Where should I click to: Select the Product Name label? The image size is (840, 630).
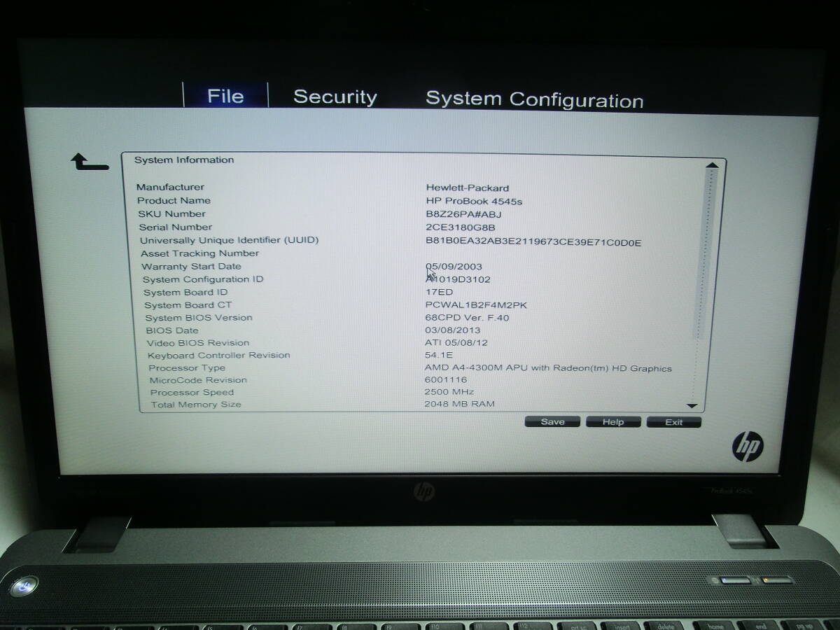pos(174,200)
